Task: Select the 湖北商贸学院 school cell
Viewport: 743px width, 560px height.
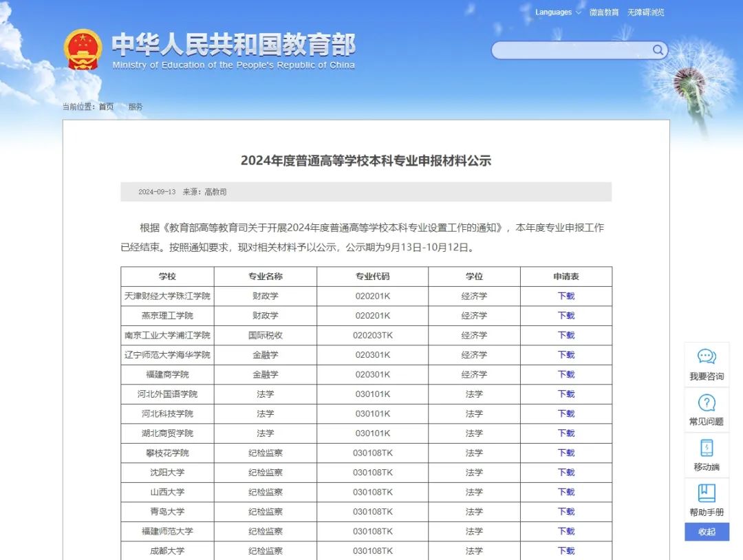Action: pyautogui.click(x=167, y=433)
